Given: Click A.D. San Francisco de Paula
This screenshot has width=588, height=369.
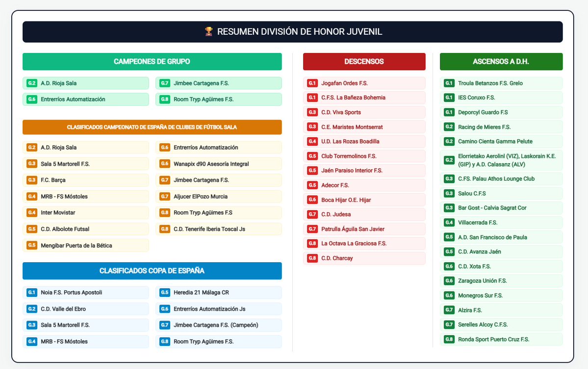Looking at the screenshot, I should 501,237.
